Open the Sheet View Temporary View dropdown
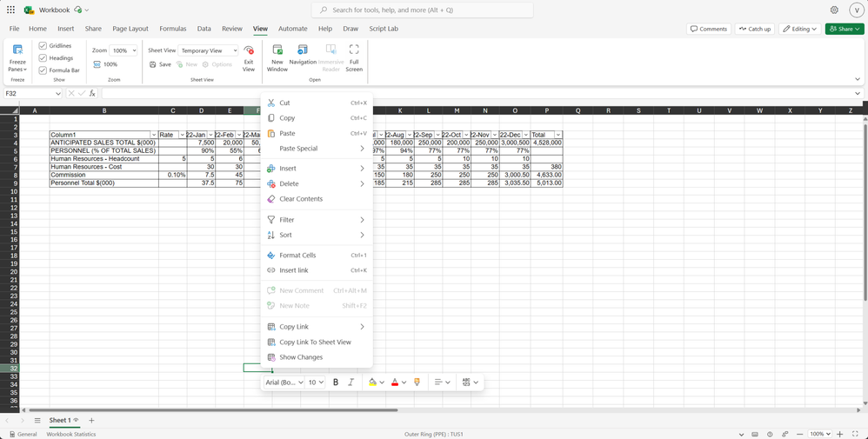 click(x=235, y=50)
